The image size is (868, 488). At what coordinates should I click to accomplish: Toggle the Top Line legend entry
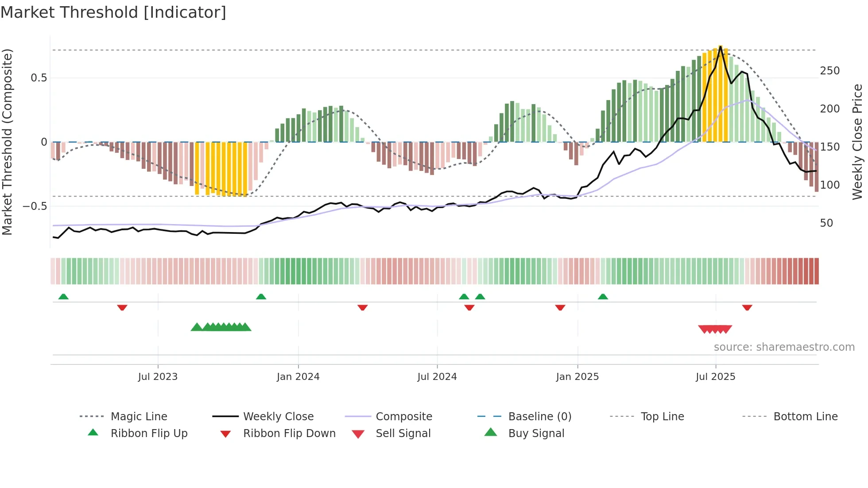(x=662, y=416)
